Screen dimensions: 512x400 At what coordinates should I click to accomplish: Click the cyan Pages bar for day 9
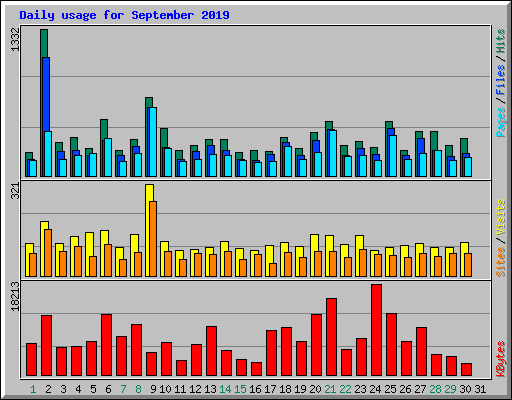click(x=153, y=142)
